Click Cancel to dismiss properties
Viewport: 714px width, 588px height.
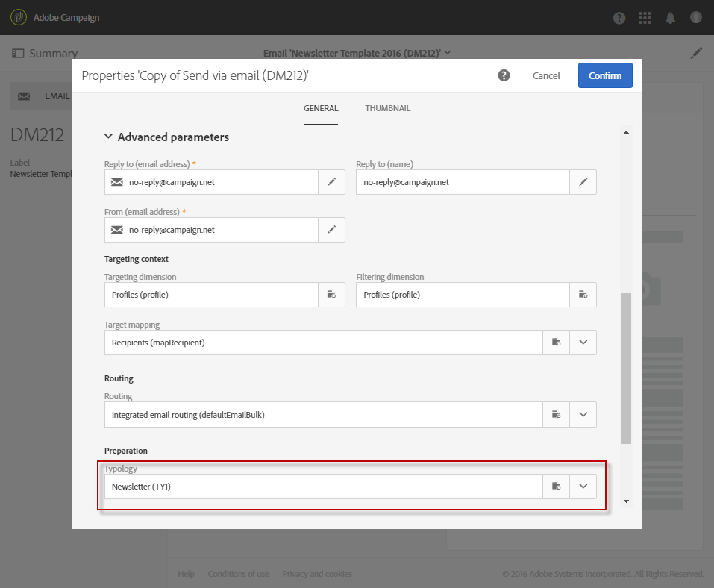546,75
